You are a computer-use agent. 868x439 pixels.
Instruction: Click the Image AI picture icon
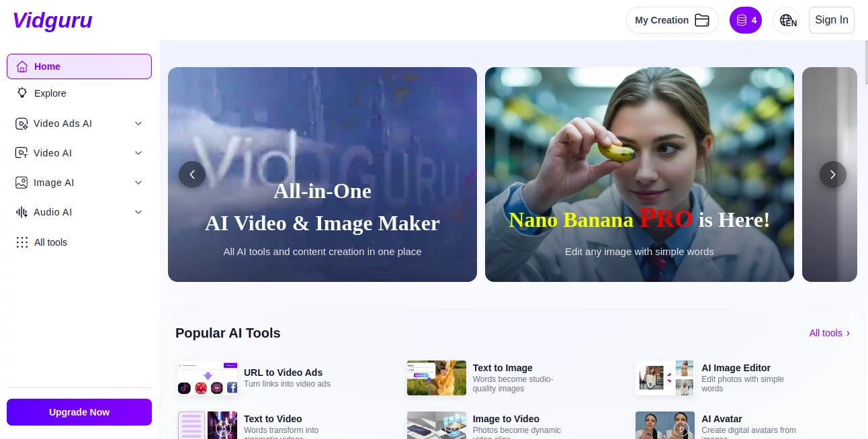pyautogui.click(x=21, y=183)
